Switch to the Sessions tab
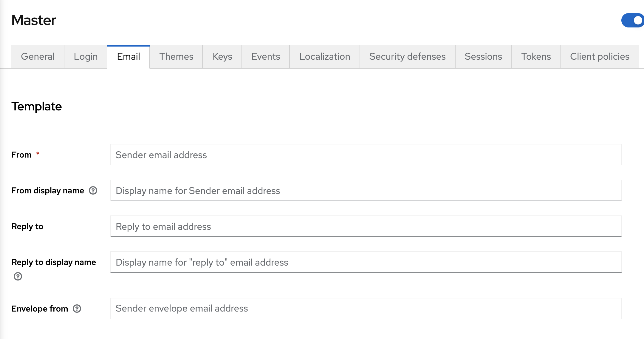Viewport: 644px width, 339px height. [483, 56]
